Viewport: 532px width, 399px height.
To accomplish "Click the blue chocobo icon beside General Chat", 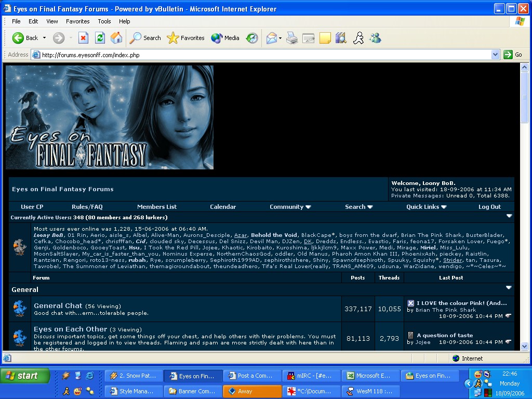I will point(20,309).
